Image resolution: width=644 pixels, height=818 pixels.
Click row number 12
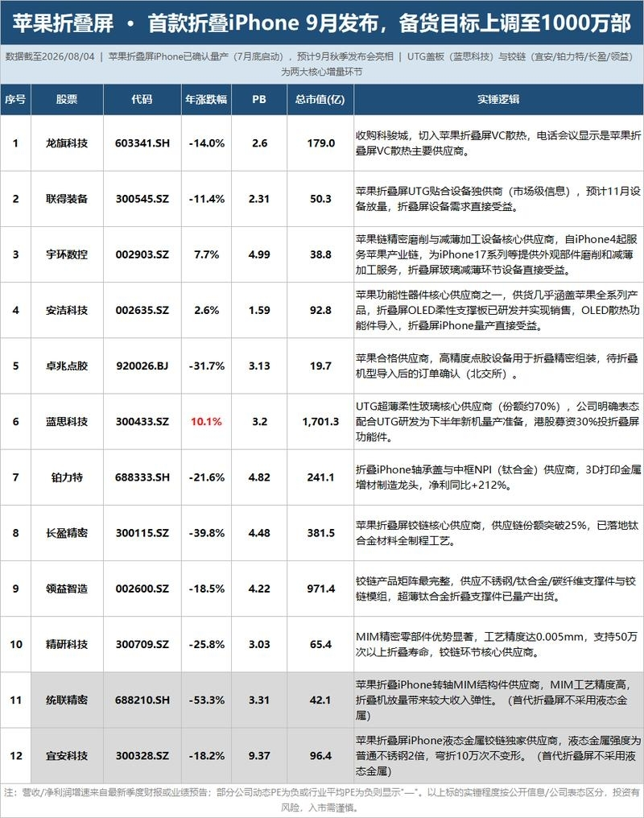click(x=15, y=756)
